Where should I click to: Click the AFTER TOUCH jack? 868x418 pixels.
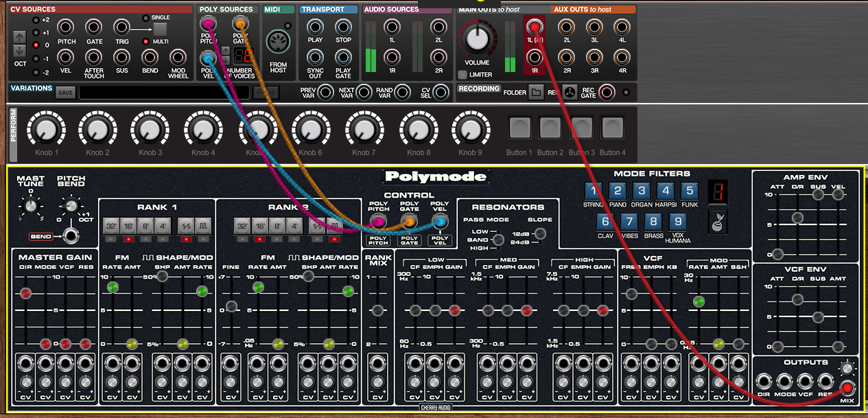95,58
